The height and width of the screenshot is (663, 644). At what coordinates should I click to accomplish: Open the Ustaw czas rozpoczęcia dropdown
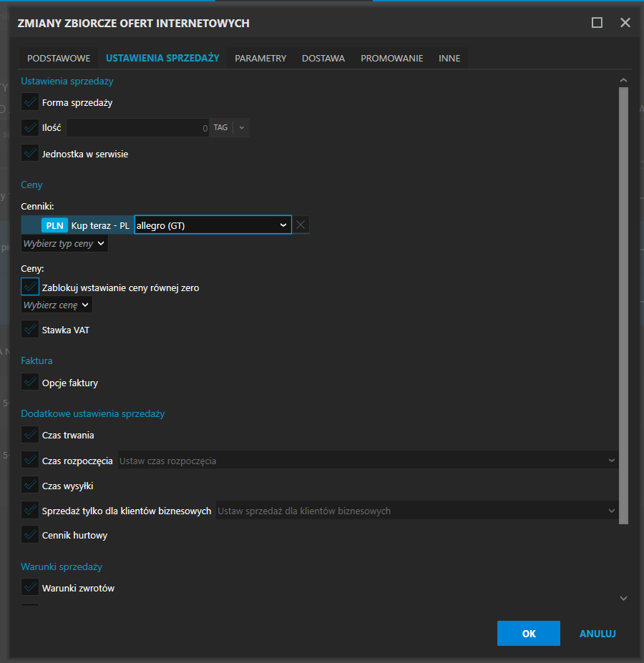367,461
